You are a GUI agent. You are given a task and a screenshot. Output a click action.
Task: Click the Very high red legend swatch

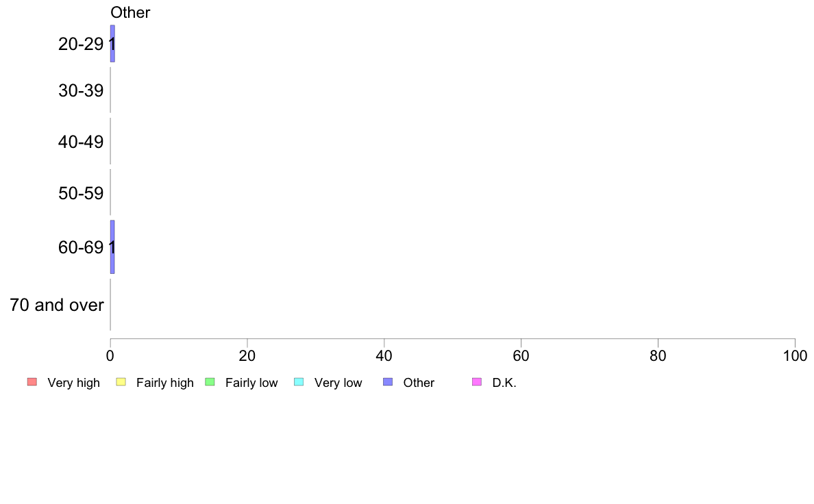pos(32,382)
